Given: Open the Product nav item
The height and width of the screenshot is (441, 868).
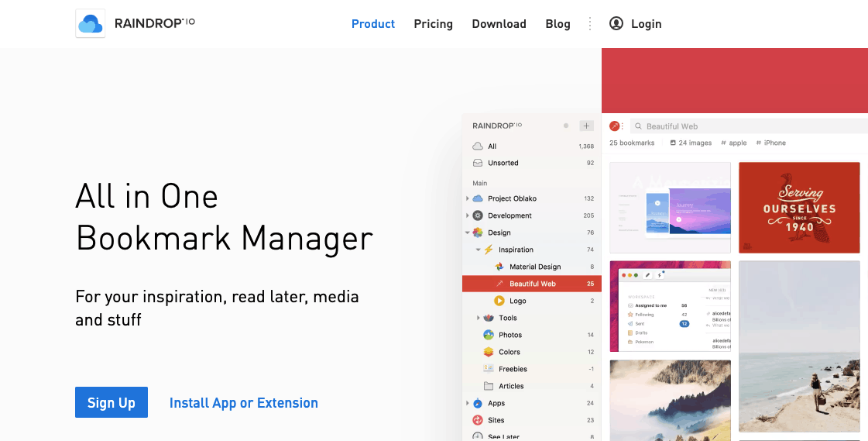Looking at the screenshot, I should pos(373,24).
